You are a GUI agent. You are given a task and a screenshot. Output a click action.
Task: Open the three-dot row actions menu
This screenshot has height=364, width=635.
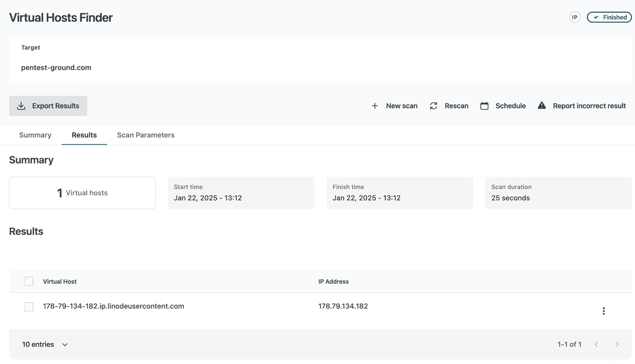604,311
